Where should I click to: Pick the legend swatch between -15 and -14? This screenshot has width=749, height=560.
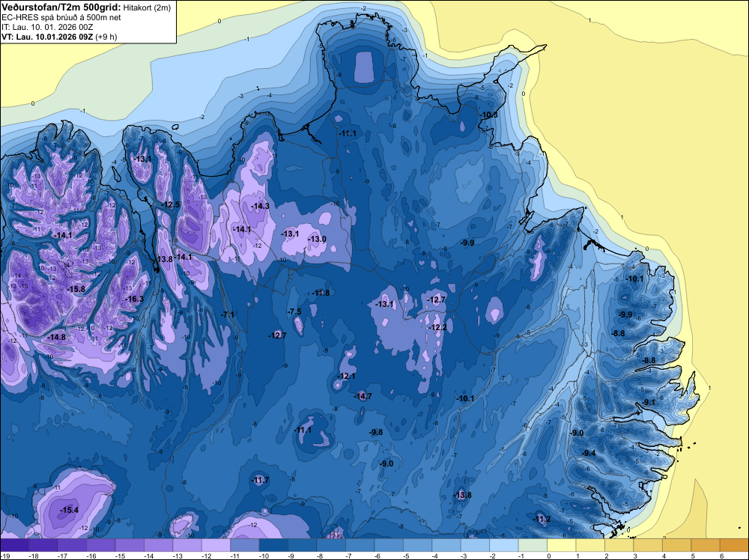coord(130,544)
